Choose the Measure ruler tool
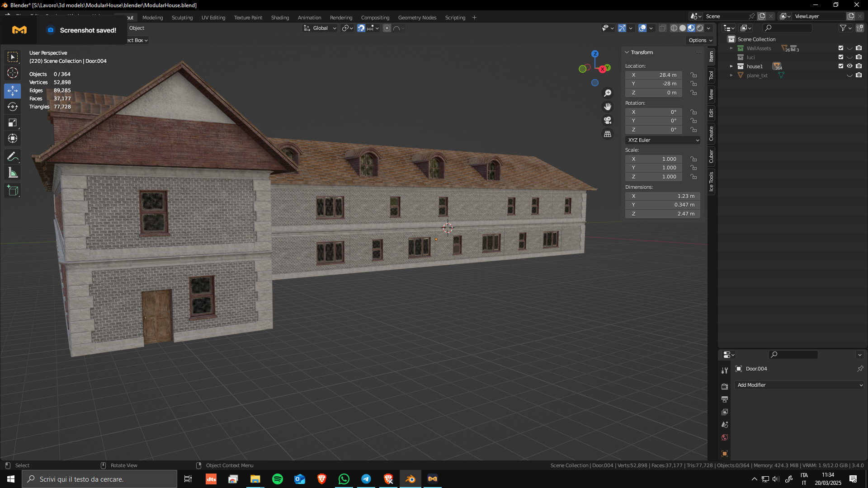This screenshot has height=488, width=868. click(13, 173)
